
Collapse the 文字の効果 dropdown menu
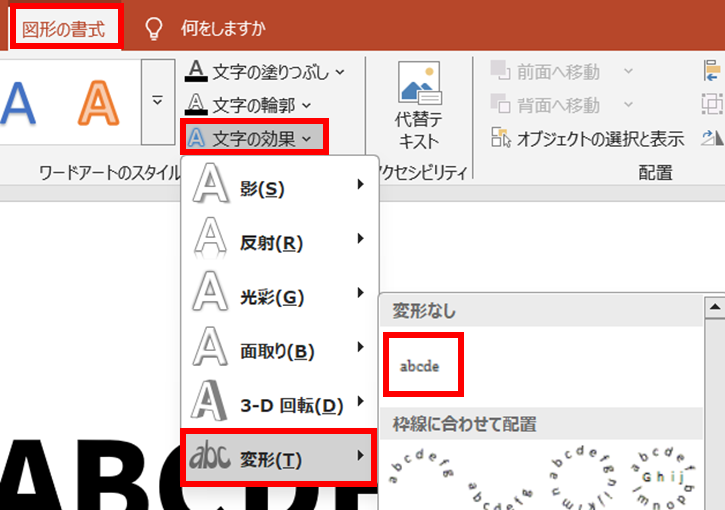coord(253,137)
